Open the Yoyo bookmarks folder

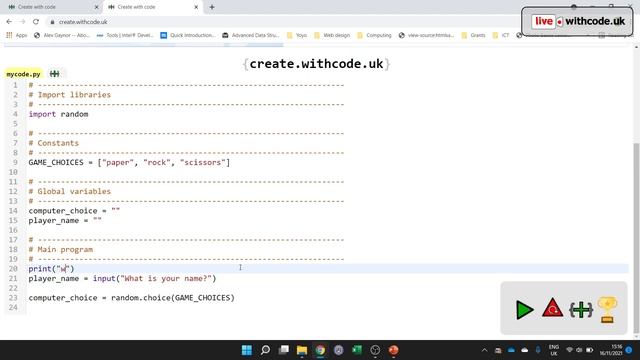[x=297, y=36]
